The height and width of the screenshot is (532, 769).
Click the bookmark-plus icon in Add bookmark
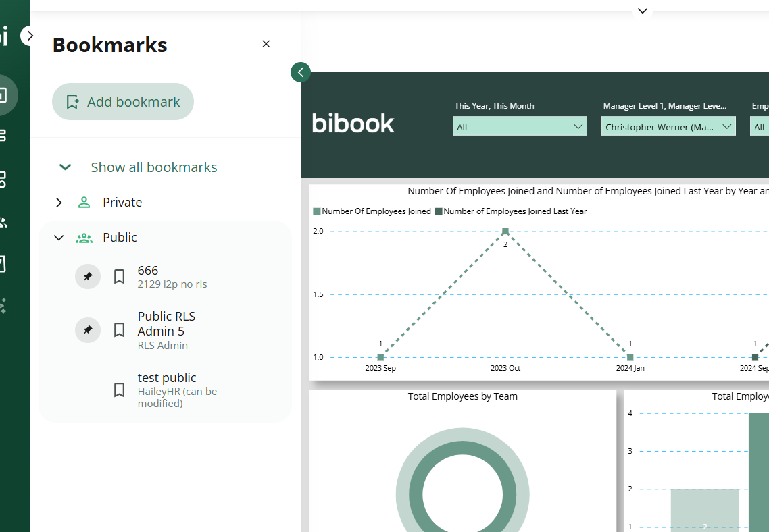72,102
